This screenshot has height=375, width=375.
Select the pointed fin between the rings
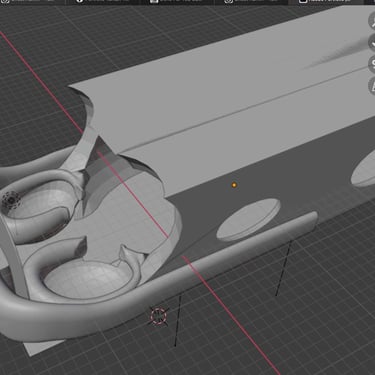pyautogui.click(x=129, y=256)
